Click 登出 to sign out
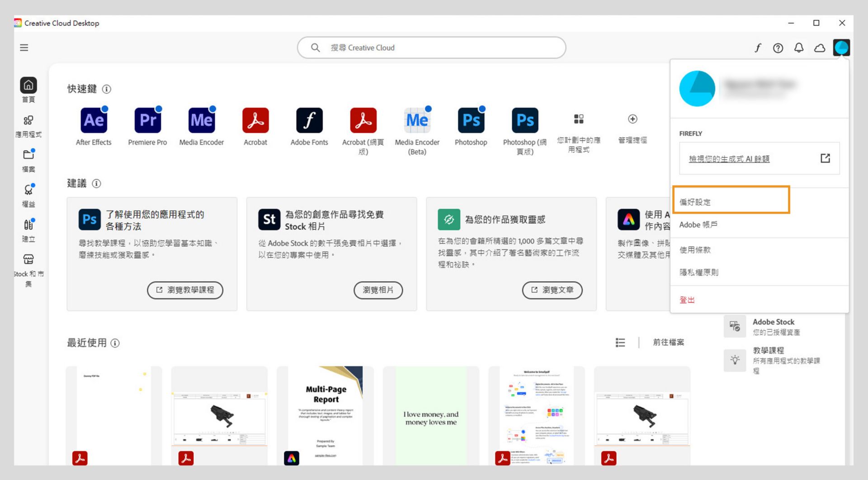The height and width of the screenshot is (480, 868). pyautogui.click(x=687, y=300)
